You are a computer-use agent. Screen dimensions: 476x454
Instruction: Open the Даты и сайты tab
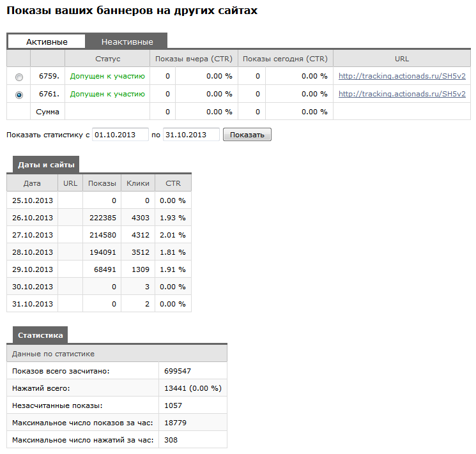coord(46,165)
